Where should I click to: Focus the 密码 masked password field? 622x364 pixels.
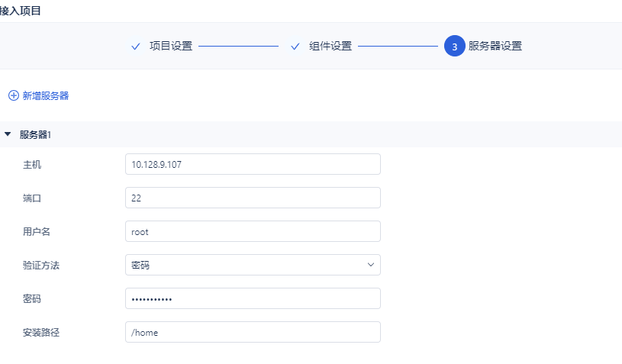click(253, 298)
